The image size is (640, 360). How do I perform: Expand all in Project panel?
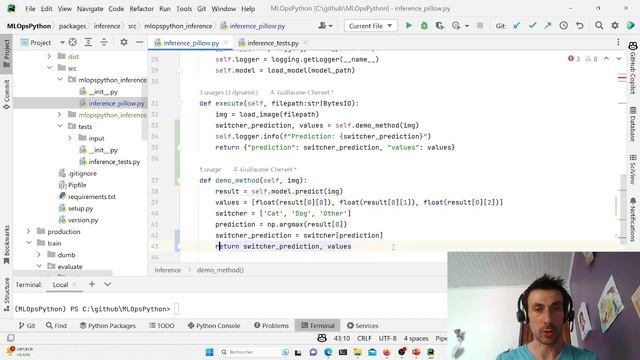click(x=88, y=42)
